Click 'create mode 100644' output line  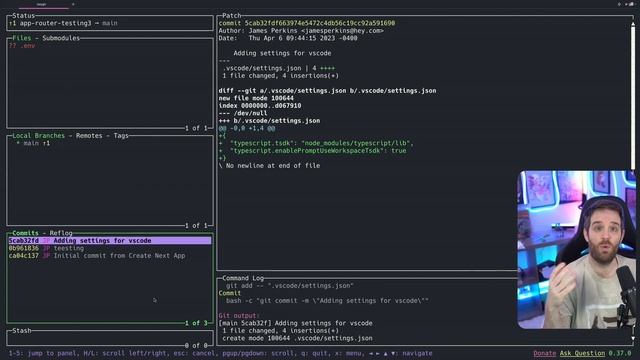[x=297, y=338]
